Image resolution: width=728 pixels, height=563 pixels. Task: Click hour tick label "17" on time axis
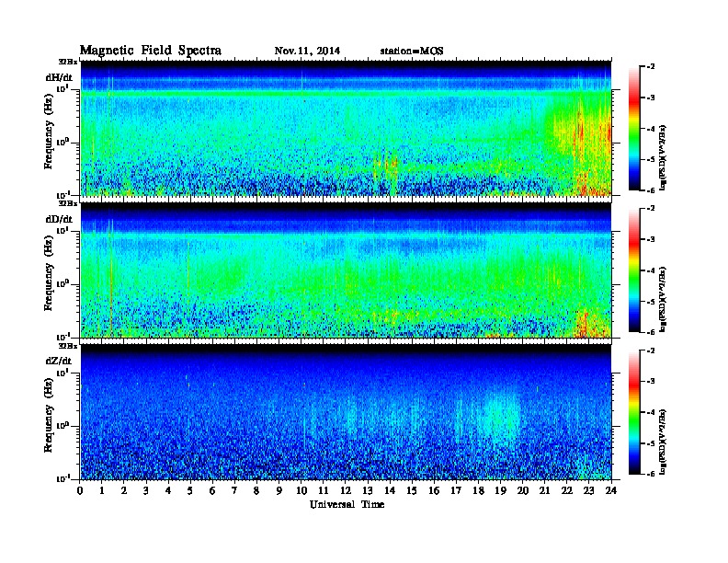[x=457, y=491]
